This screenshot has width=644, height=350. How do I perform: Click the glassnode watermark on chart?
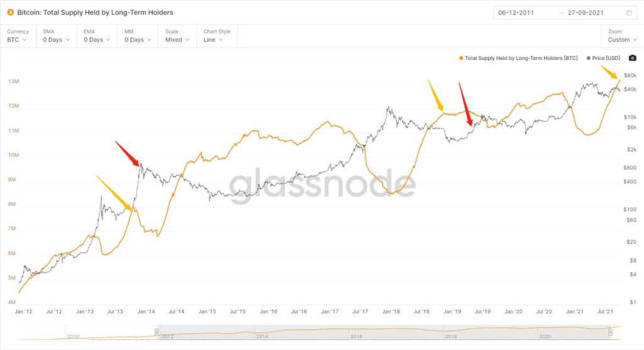321,184
